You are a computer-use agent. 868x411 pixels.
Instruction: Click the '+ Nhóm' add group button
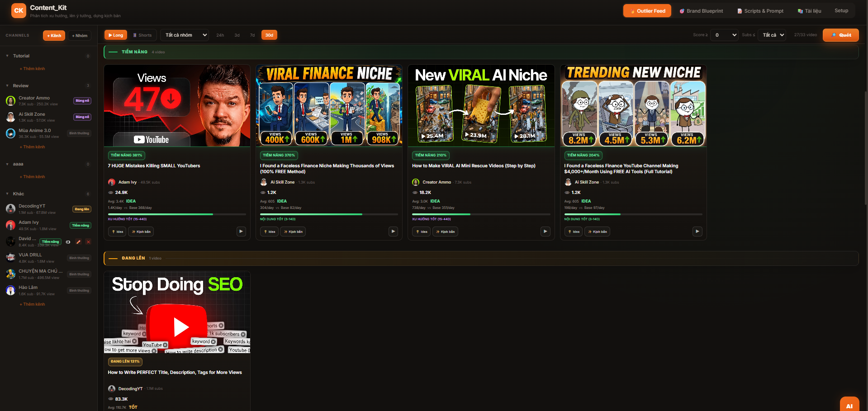click(80, 35)
